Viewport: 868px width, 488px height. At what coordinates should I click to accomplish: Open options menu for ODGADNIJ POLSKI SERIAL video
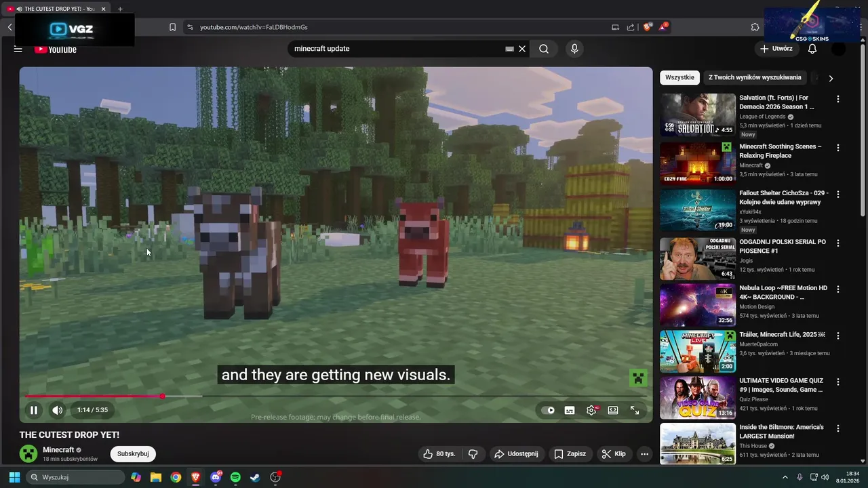coord(838,243)
